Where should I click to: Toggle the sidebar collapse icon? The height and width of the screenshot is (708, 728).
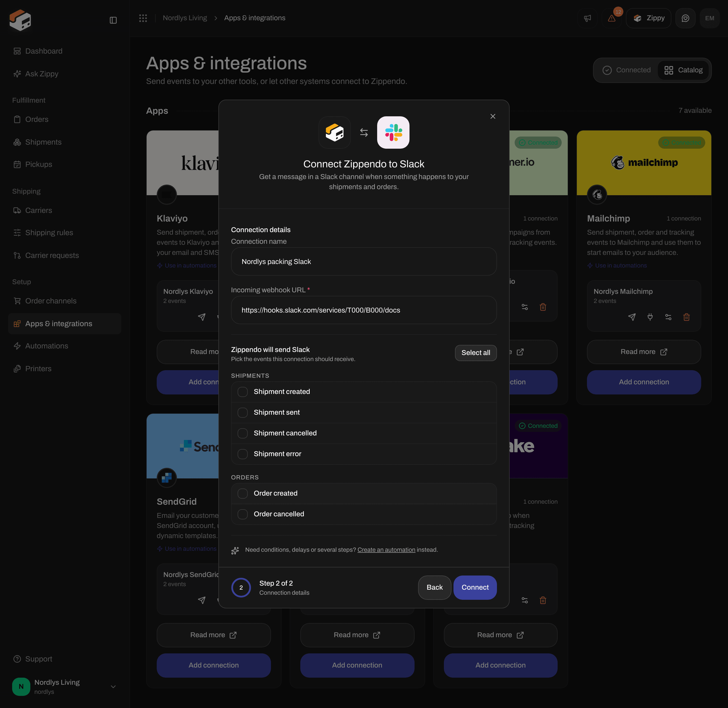[113, 20]
